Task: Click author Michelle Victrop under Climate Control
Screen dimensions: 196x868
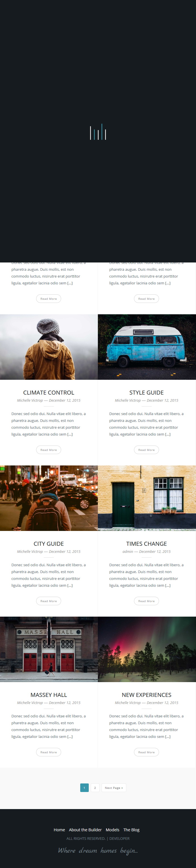Action: point(30,400)
